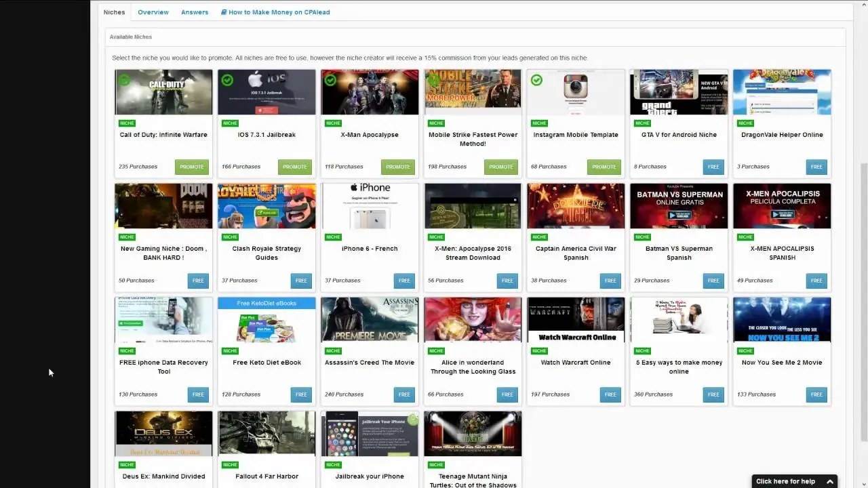Get the free DragonVale Helper Online niche

click(x=816, y=167)
